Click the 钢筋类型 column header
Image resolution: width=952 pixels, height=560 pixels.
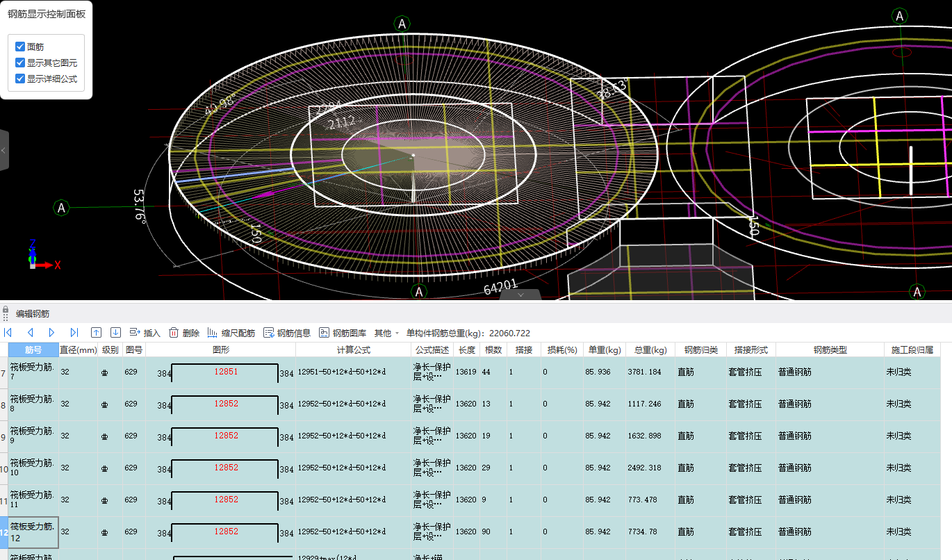pos(830,350)
